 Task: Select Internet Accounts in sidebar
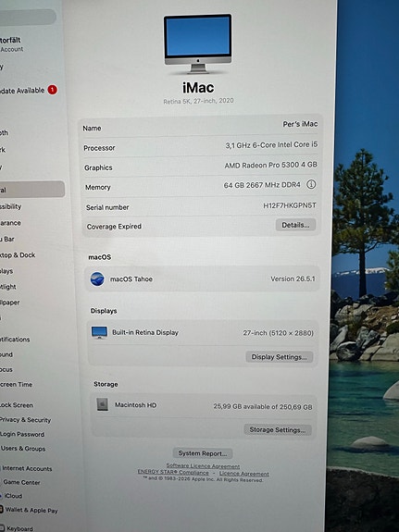[x=27, y=468]
